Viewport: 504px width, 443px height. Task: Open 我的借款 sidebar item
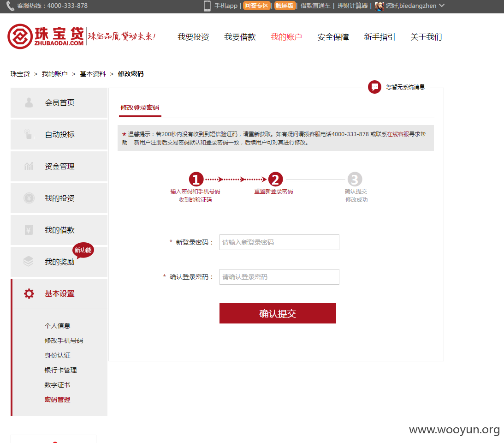59,230
